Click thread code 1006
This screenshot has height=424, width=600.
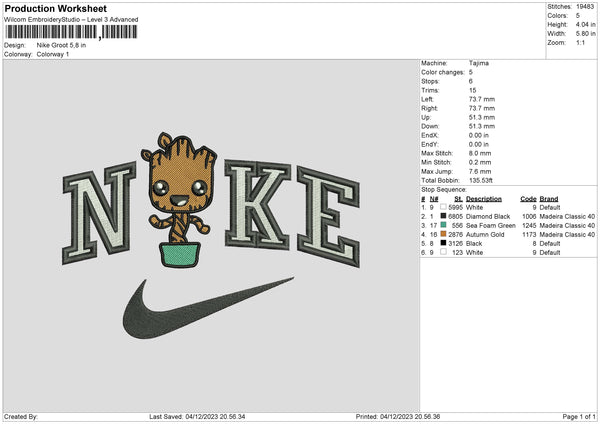(x=529, y=216)
